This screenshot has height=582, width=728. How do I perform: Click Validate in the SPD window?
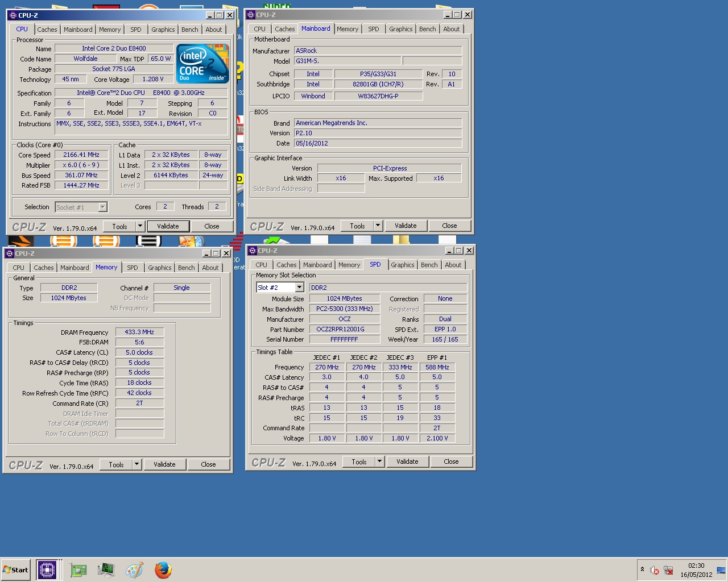coord(407,462)
